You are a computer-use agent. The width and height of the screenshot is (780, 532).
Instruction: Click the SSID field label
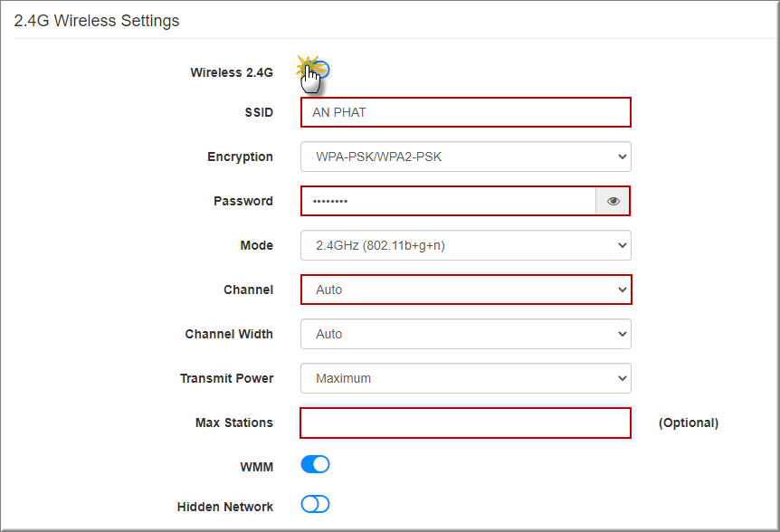point(259,113)
